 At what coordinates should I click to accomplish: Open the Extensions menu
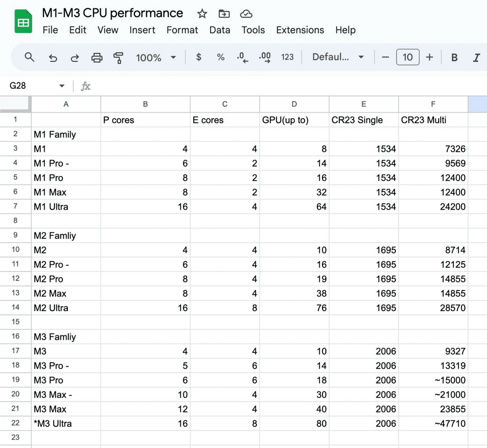pos(300,30)
